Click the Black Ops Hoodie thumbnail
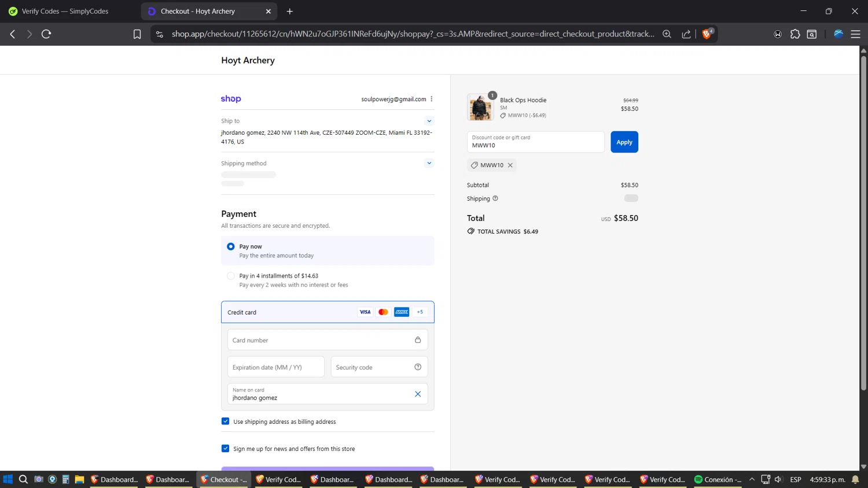 coord(480,107)
